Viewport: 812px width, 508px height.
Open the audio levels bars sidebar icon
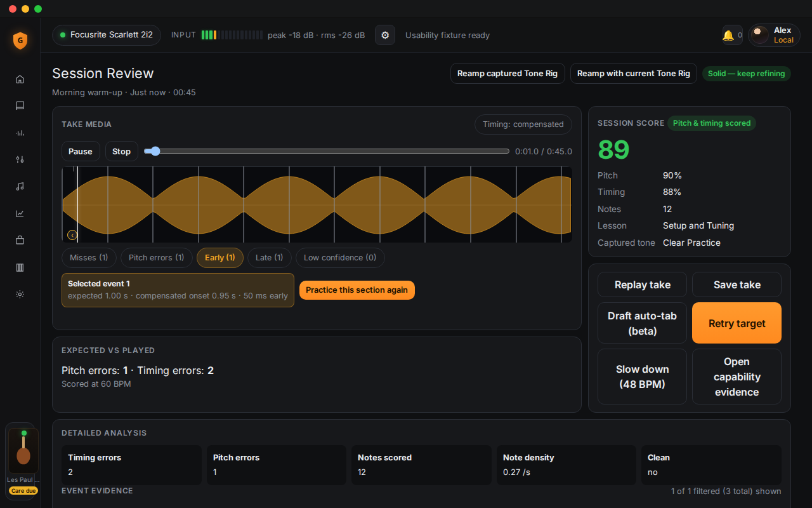coord(20,133)
